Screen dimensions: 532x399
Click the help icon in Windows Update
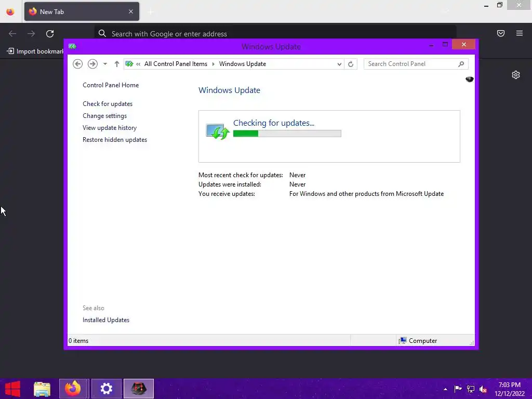[469, 79]
